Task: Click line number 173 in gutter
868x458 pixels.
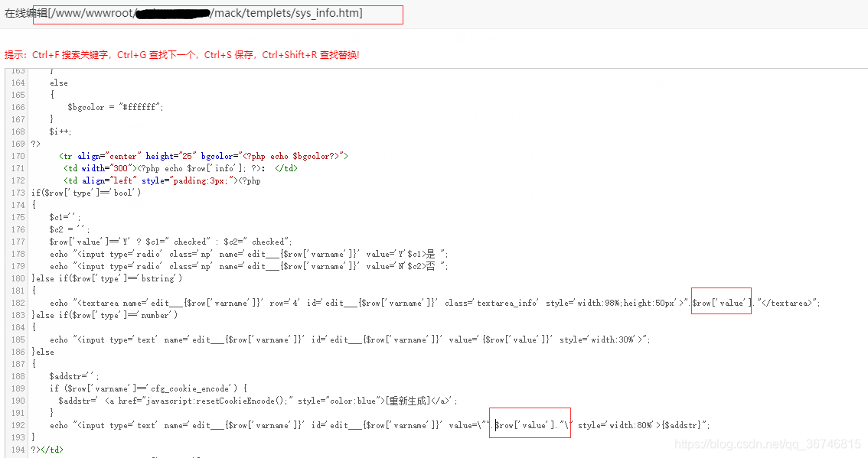Action: coord(18,193)
